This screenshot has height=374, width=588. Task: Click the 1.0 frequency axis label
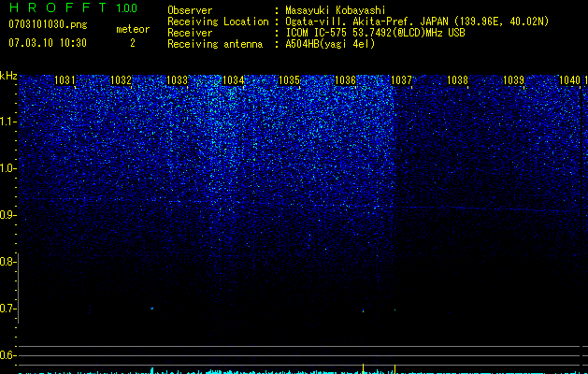click(x=7, y=168)
